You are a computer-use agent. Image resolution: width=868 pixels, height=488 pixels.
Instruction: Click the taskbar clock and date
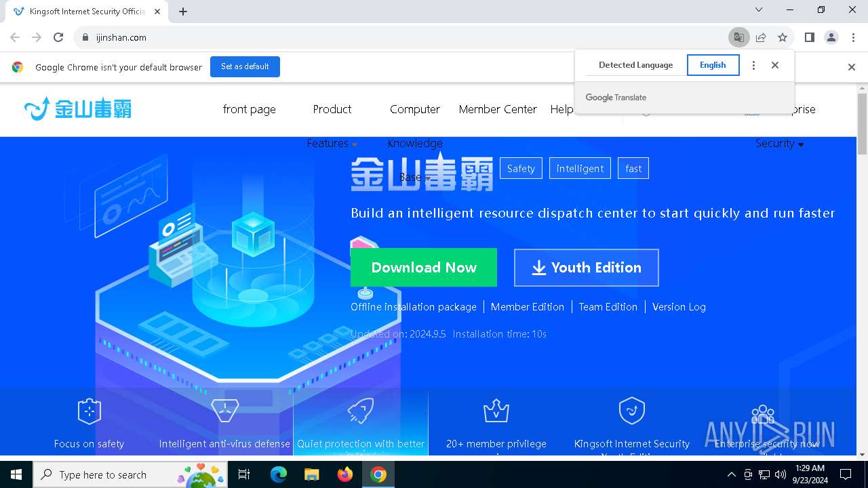810,474
